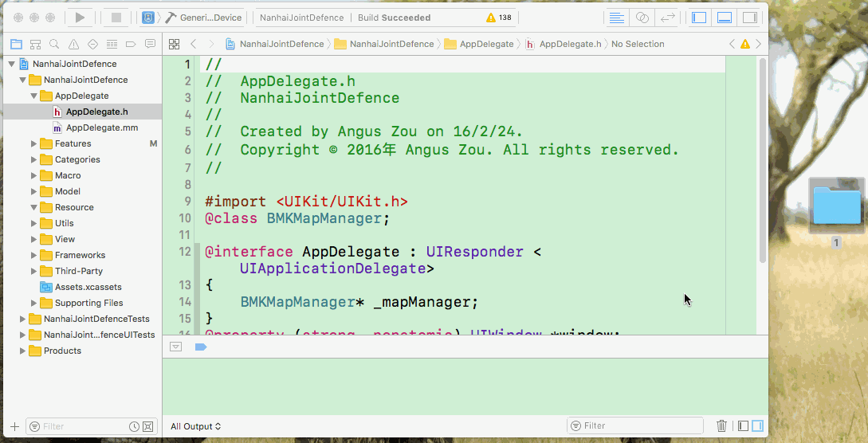Screen dimensions: 868x443
Task: Open the All Output dropdown
Action: tap(196, 426)
